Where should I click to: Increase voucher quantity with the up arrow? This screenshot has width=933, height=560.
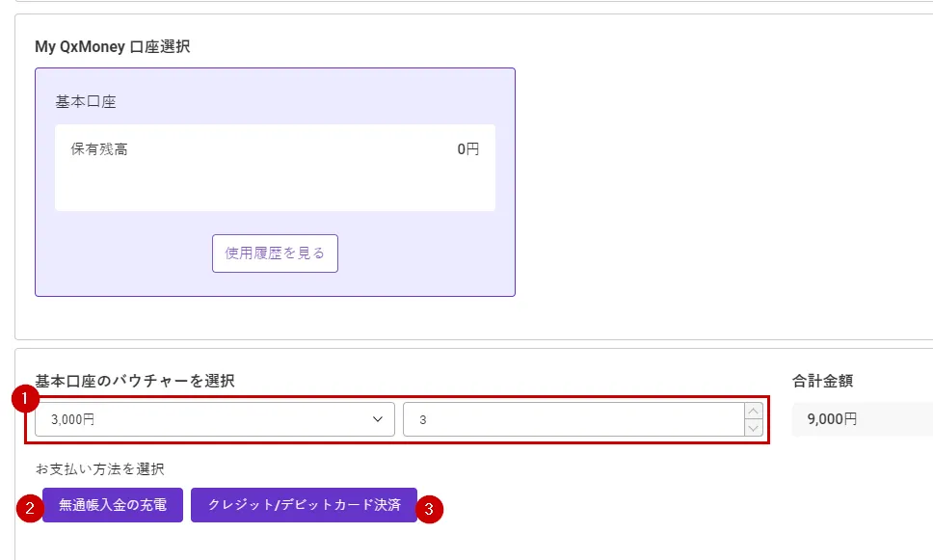(x=754, y=412)
